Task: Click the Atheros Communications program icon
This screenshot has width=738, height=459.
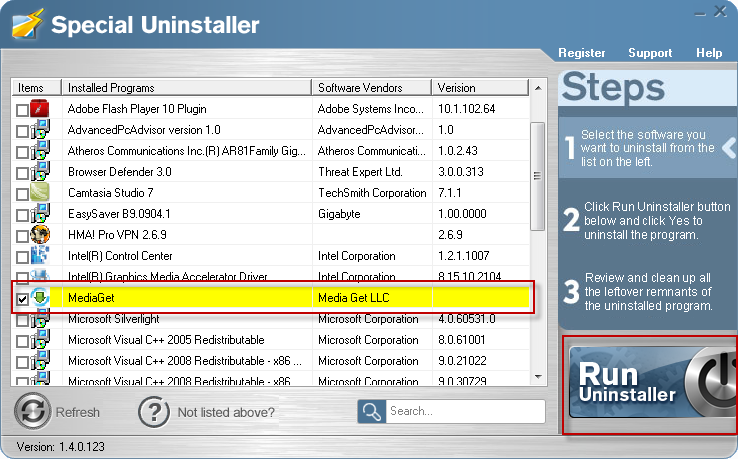Action: 40,151
